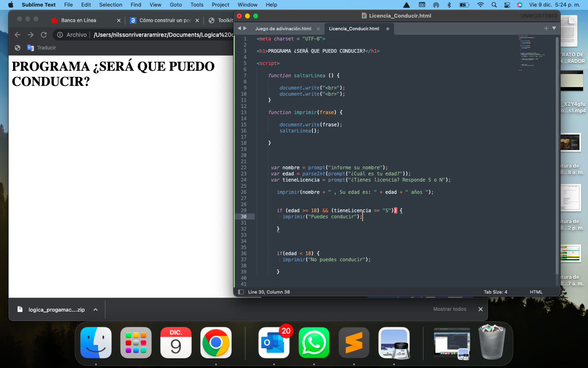Expand options for the logica_progamac zip download
Image resolution: width=588 pixels, height=368 pixels.
(x=95, y=310)
